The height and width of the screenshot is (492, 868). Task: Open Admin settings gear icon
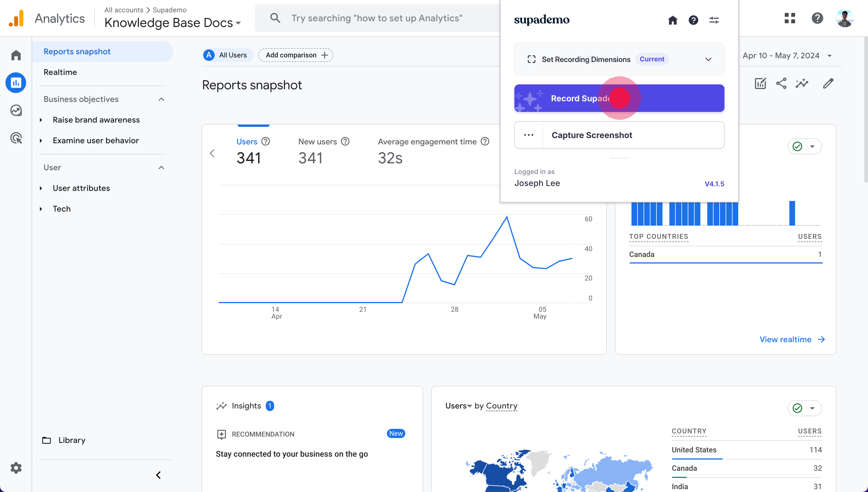(16, 468)
